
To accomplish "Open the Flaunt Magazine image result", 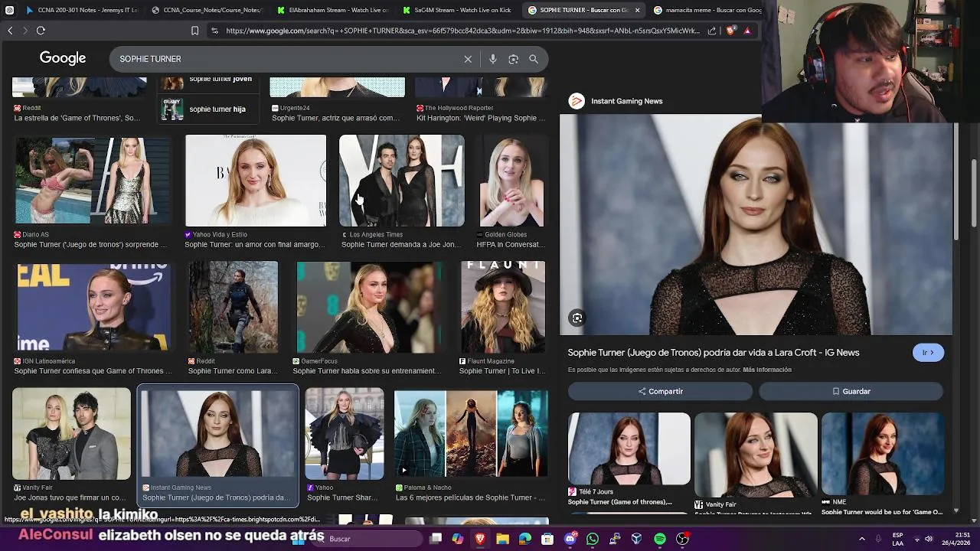I will click(503, 308).
